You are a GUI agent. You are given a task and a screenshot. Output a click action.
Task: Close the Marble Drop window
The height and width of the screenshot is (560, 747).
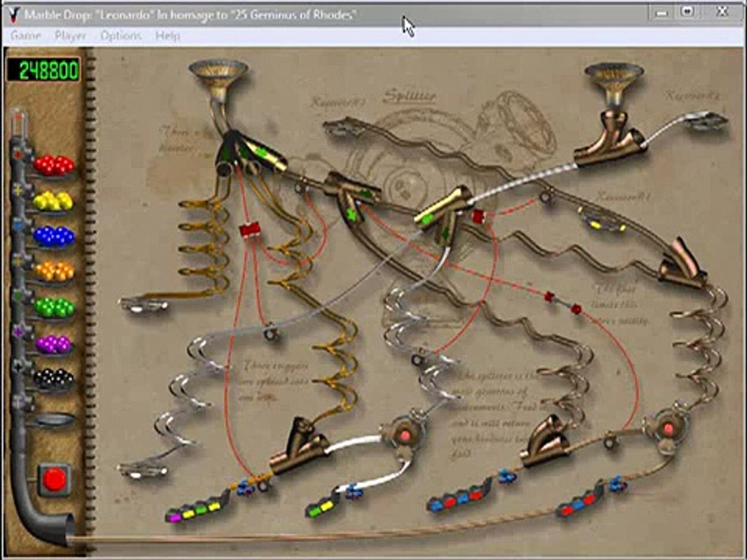pos(722,12)
